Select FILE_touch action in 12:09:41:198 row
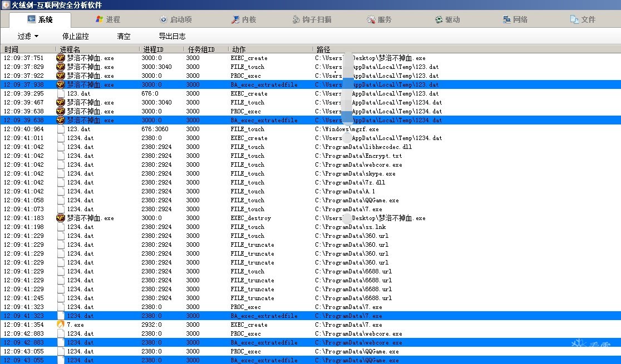Image resolution: width=621 pixels, height=364 pixels. click(x=248, y=227)
